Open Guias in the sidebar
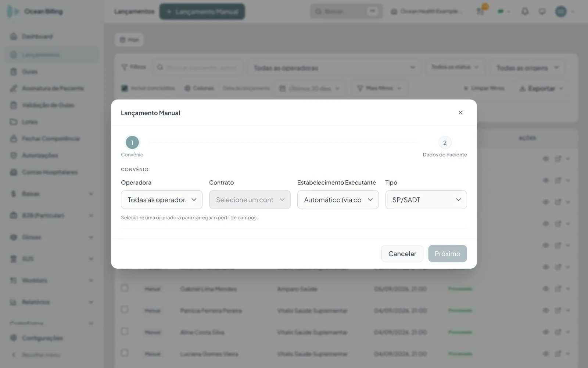The height and width of the screenshot is (368, 588). (51, 71)
